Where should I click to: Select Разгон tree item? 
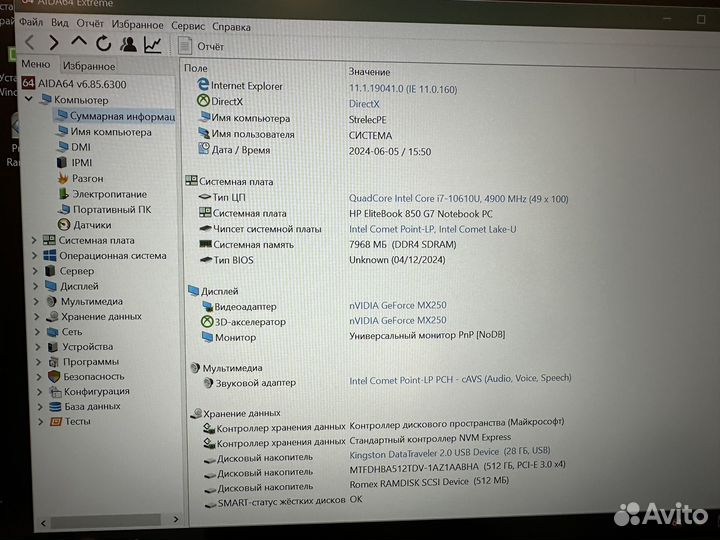(80, 178)
